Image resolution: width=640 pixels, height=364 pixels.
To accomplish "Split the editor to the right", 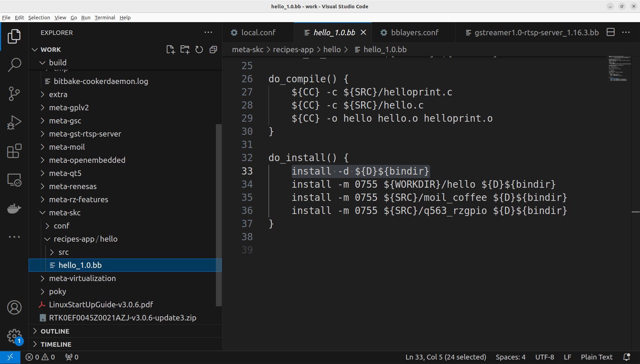I will [x=611, y=32].
